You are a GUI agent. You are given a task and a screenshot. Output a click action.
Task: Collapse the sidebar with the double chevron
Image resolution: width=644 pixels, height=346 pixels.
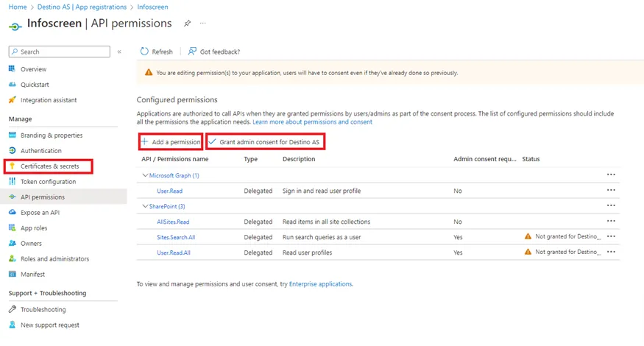119,52
